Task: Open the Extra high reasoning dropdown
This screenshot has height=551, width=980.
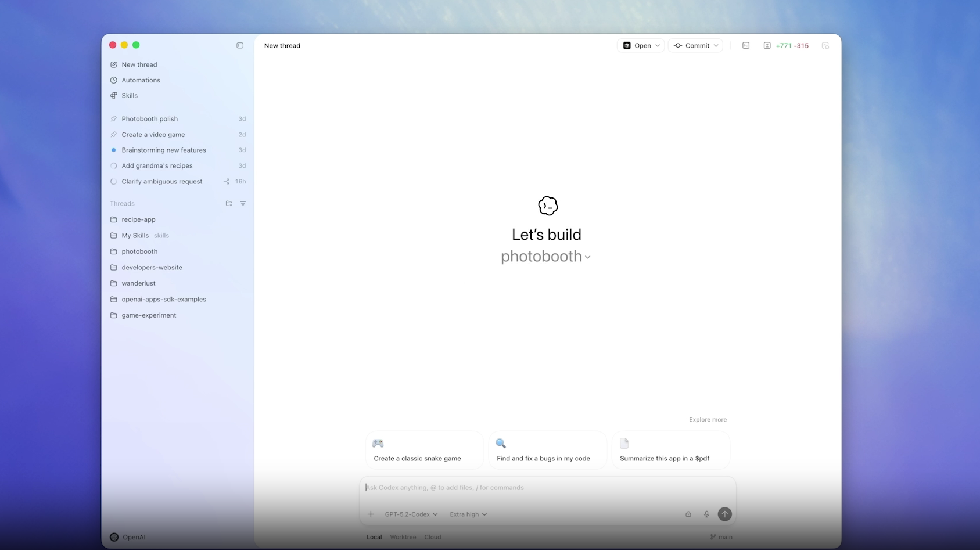Action: point(468,514)
